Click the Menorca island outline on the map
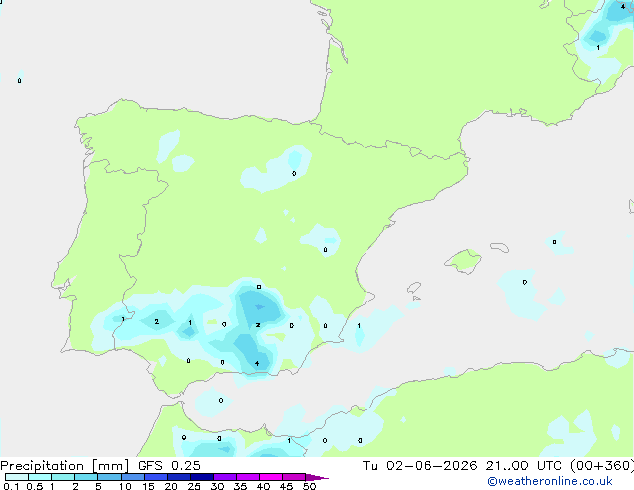Screen dimensions: 634x490 tap(500, 247)
